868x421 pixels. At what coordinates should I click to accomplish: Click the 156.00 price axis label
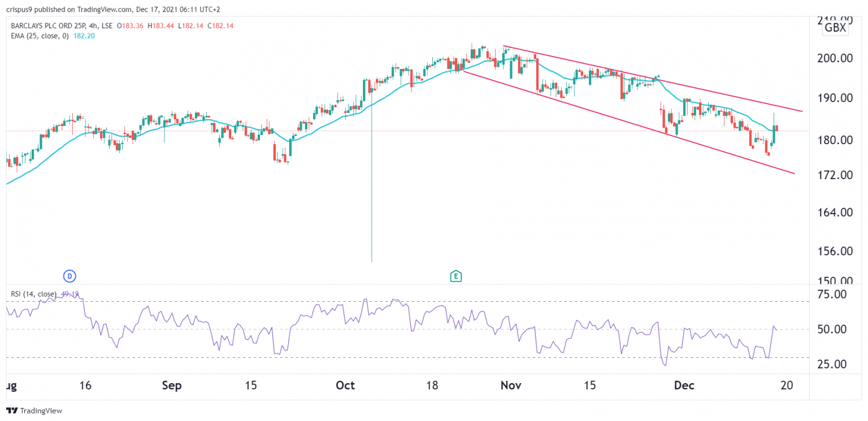834,251
